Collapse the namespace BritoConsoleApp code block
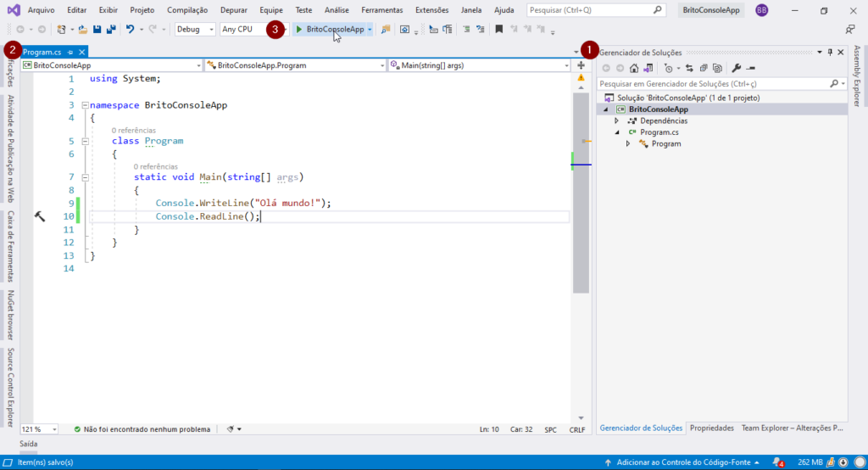 click(86, 104)
